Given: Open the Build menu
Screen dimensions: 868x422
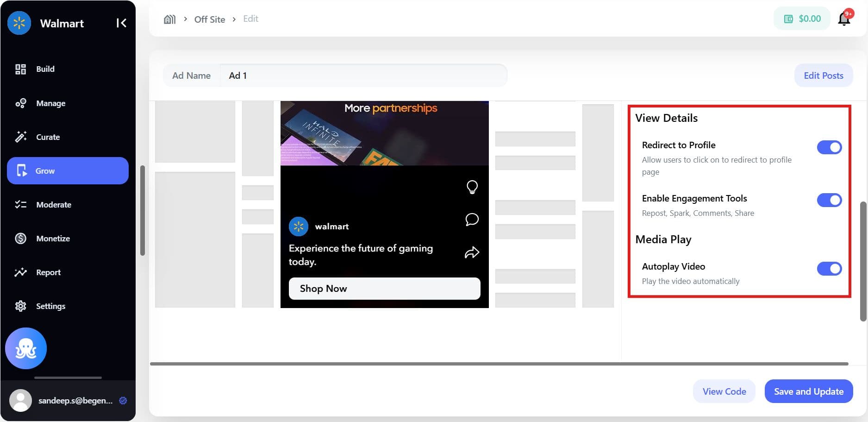Looking at the screenshot, I should pos(68,69).
